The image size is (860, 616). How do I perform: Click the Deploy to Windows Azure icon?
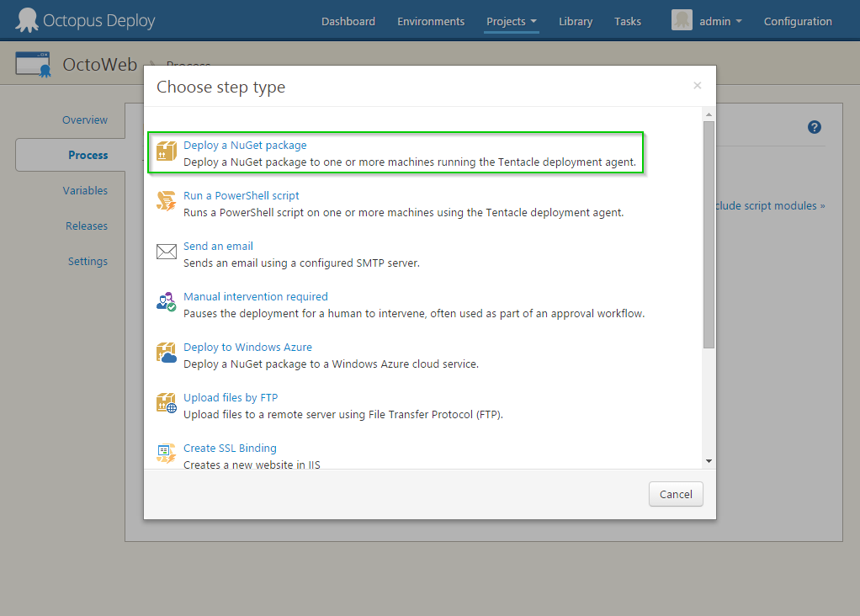[x=166, y=353]
